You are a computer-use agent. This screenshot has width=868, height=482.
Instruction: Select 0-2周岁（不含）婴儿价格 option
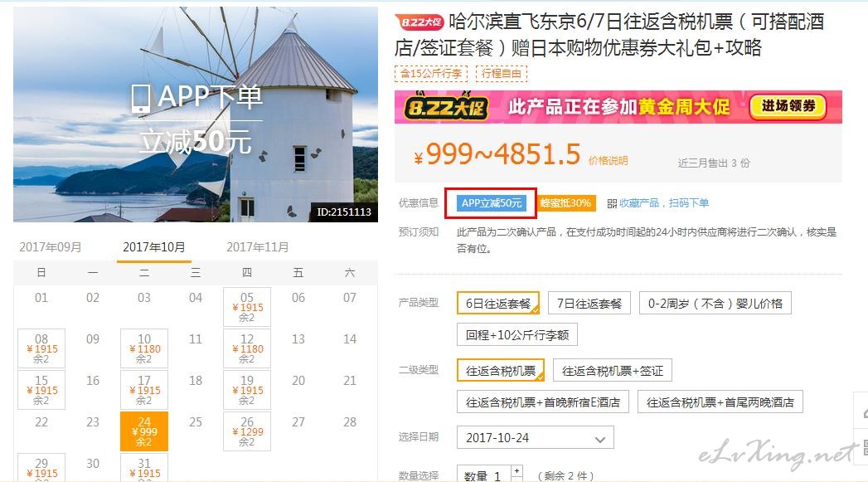pos(715,304)
